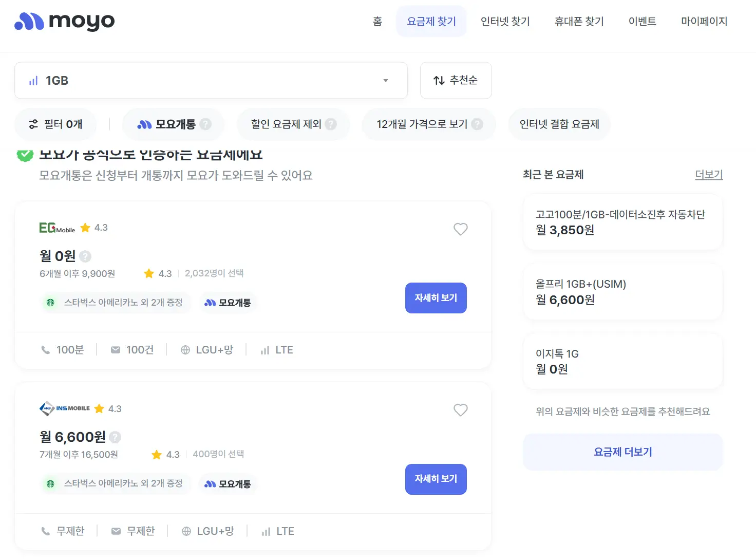
Task: Open 마이페이지 navigation item
Action: tap(704, 21)
